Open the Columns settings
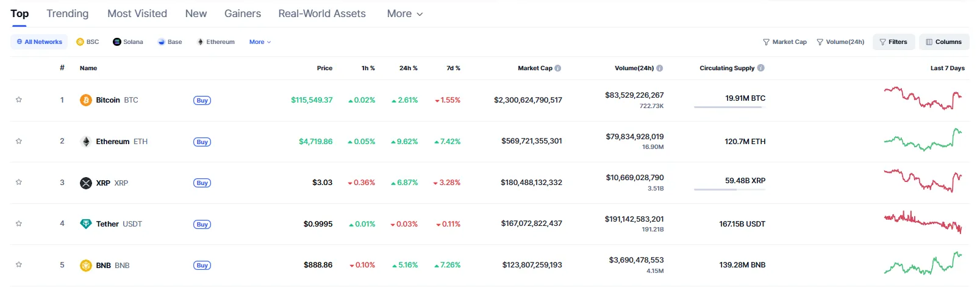The image size is (980, 287). pos(944,42)
